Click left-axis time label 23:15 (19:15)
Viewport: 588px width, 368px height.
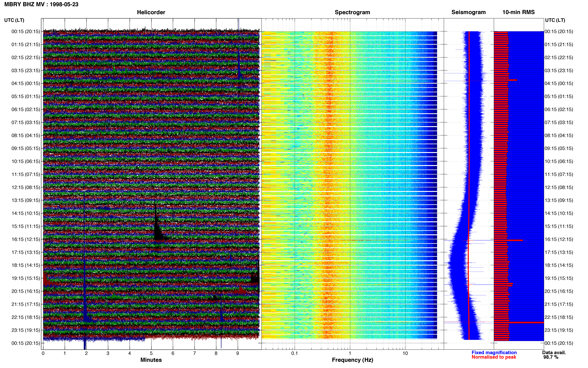point(26,330)
